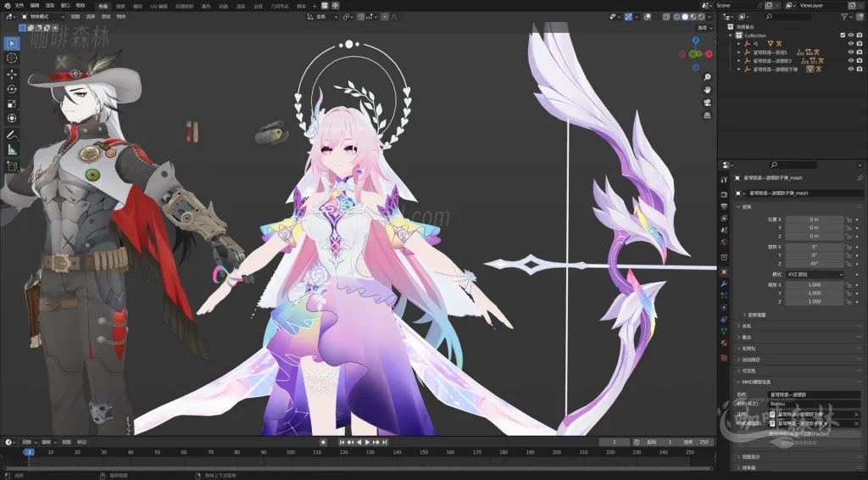Click the play animation button
The width and height of the screenshot is (868, 480).
pos(367,443)
